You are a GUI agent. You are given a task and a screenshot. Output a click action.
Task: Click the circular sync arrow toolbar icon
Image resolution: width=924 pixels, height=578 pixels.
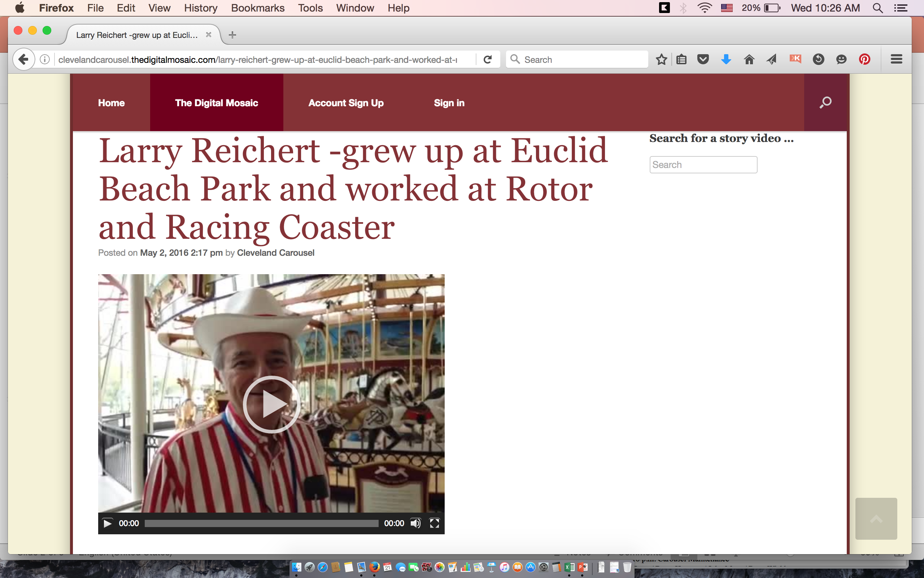818,59
